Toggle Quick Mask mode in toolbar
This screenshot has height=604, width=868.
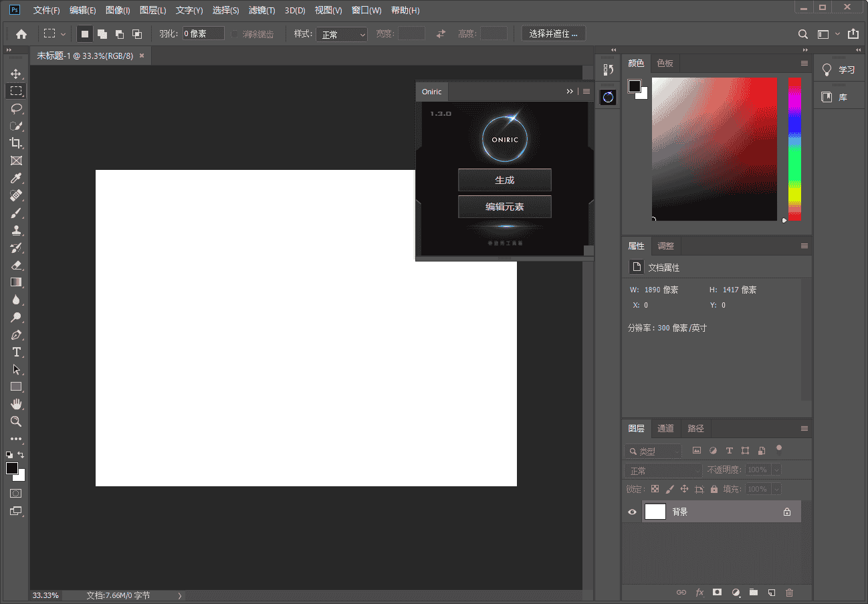(x=16, y=494)
